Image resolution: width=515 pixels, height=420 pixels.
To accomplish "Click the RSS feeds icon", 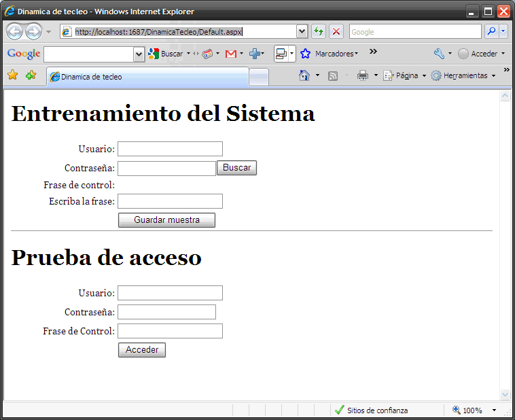I will pos(333,76).
